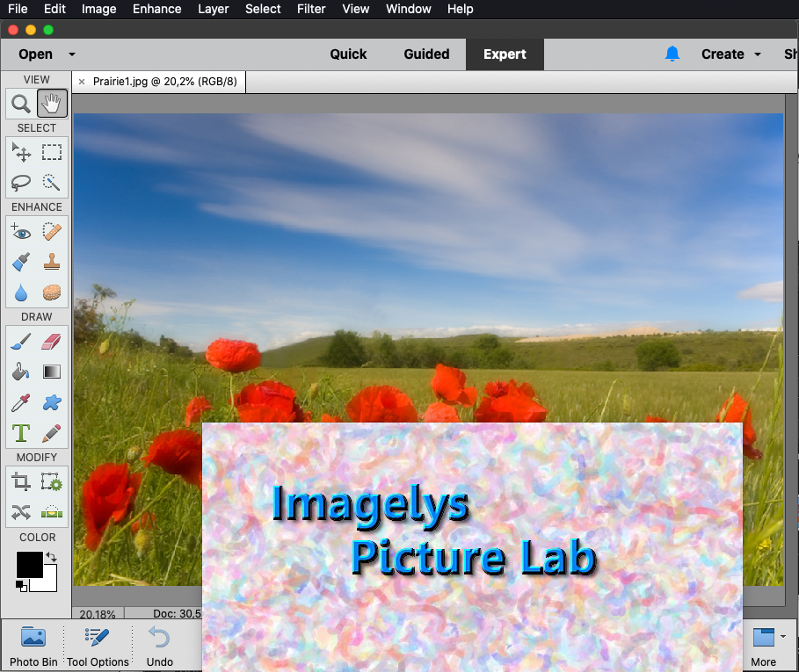This screenshot has height=672, width=799.
Task: Select the Quick Selection tool
Action: point(52,182)
